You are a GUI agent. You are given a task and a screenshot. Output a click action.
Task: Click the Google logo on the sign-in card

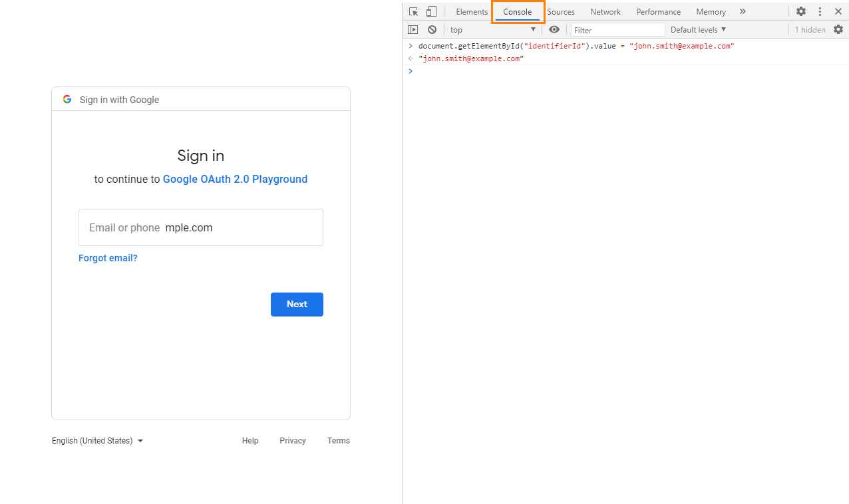(67, 99)
